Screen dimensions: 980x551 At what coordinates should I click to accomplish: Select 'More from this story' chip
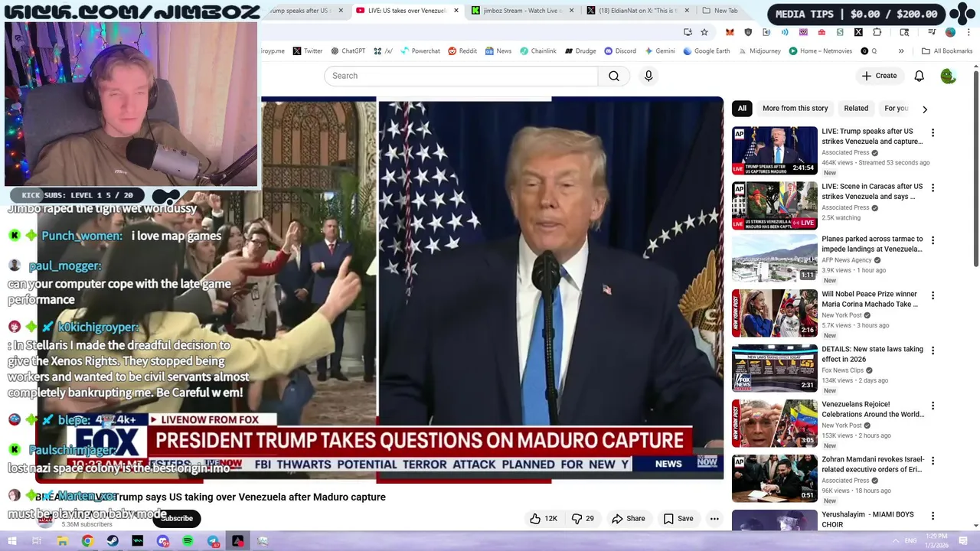[x=795, y=109]
